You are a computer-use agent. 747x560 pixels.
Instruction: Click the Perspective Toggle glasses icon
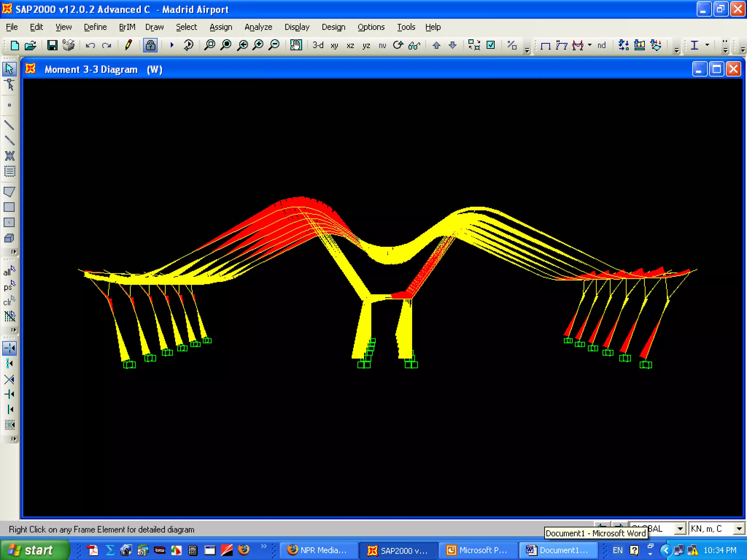tap(414, 45)
